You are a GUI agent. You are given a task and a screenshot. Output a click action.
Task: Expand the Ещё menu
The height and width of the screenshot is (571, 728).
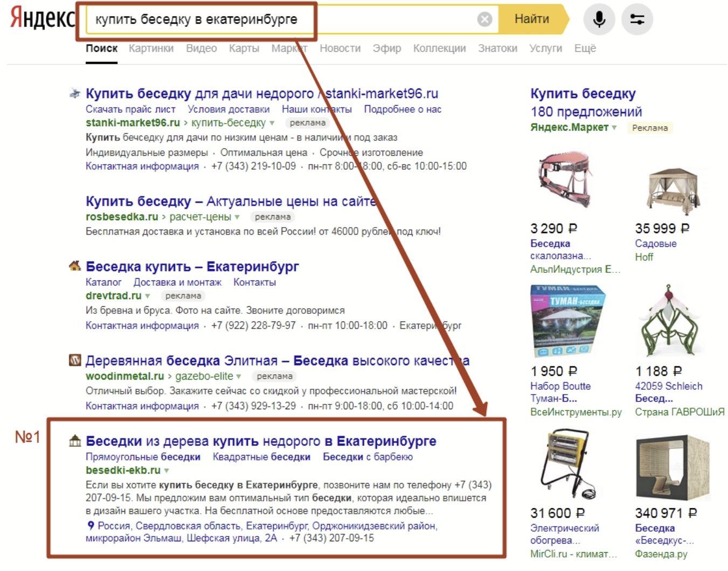585,49
